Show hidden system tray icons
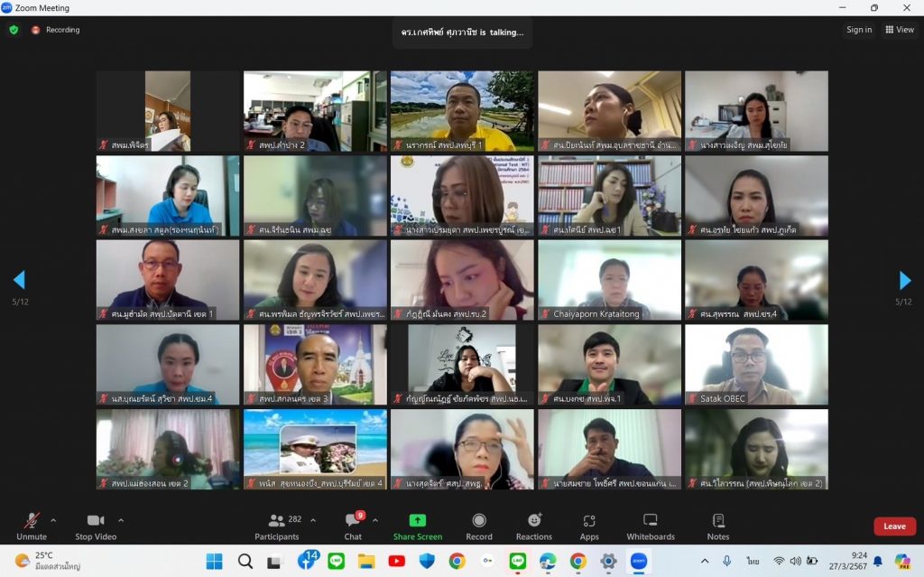The width and height of the screenshot is (924, 577). pos(705,561)
